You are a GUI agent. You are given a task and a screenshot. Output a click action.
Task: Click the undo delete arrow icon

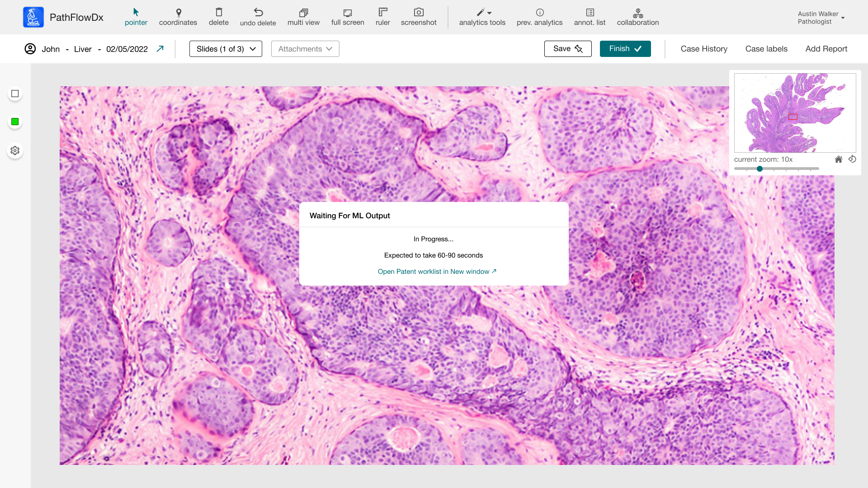click(x=258, y=17)
